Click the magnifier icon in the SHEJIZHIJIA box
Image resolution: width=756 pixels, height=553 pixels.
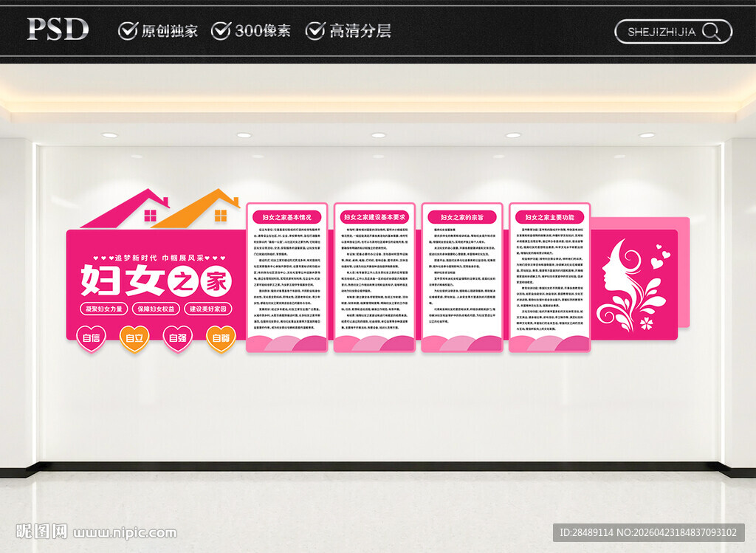[711, 32]
